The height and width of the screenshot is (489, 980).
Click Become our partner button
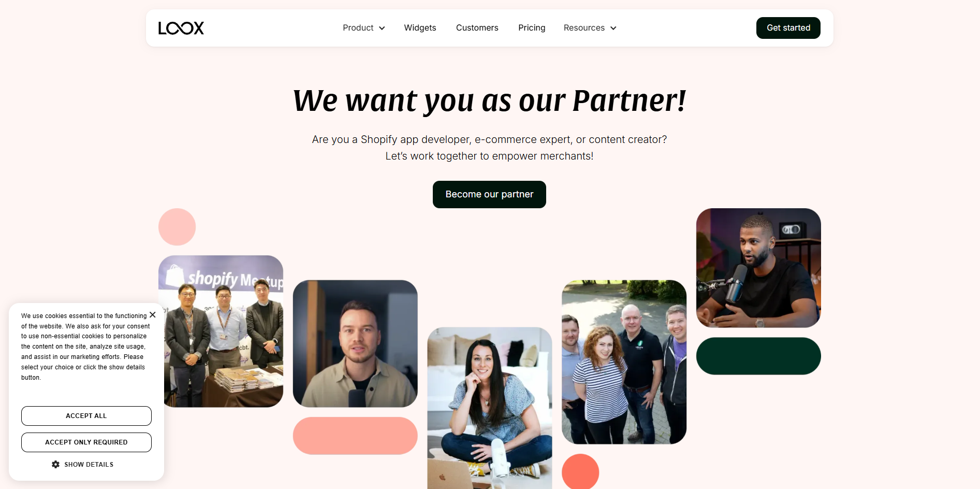489,194
